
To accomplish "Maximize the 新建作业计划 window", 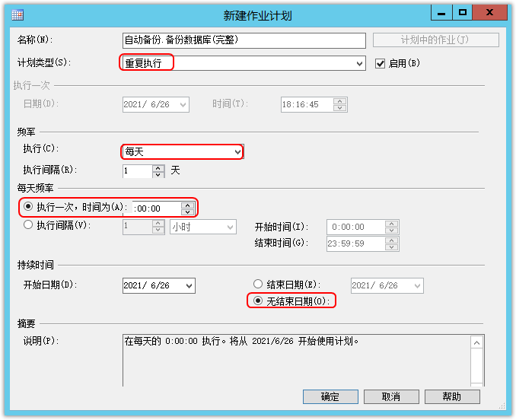I will 463,12.
